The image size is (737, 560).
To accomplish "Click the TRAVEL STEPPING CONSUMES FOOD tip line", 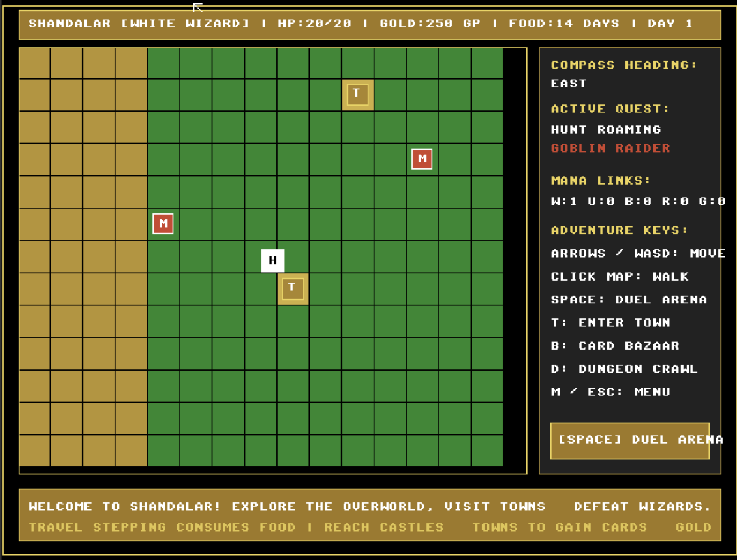I will click(370, 528).
